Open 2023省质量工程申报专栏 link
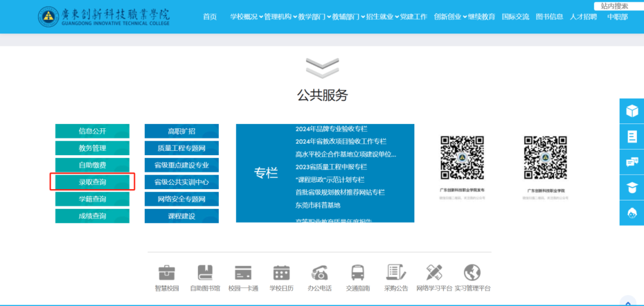Viewport: 644px width, 306px height. pyautogui.click(x=331, y=167)
